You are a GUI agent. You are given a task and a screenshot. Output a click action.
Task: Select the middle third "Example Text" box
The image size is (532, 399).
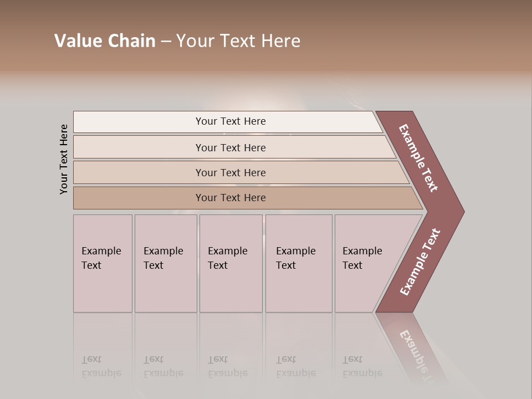(231, 263)
